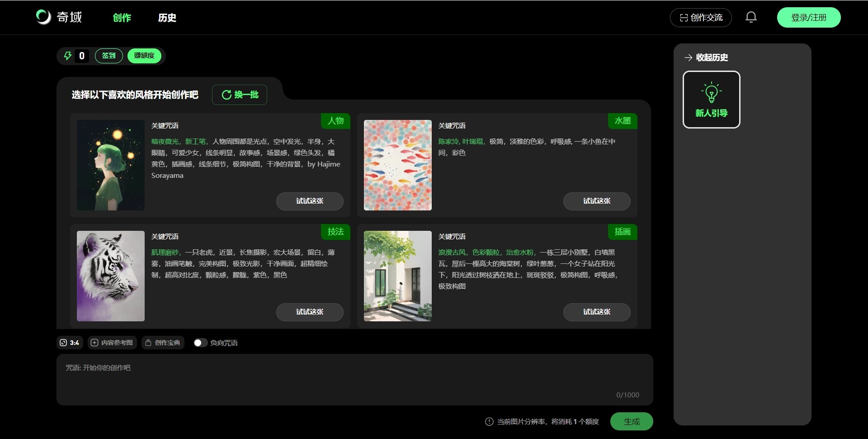Viewport: 868px width, 439px height.
Task: Collapse the history panel via 收起历史 arrow
Action: (x=688, y=58)
